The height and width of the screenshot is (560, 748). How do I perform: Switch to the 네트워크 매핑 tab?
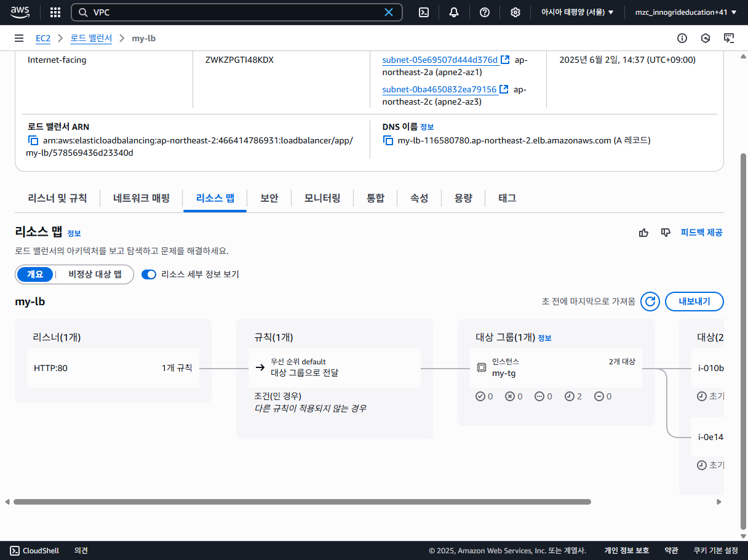point(141,198)
